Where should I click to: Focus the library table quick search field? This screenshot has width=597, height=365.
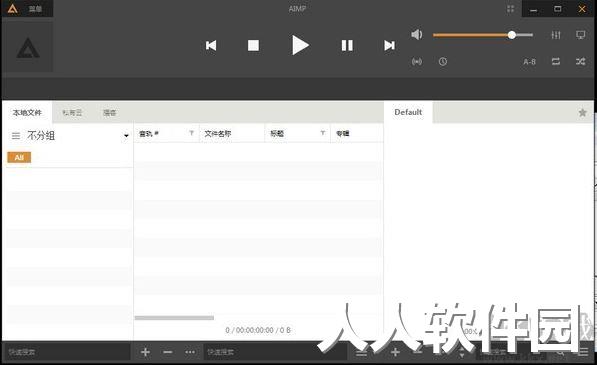click(x=275, y=352)
